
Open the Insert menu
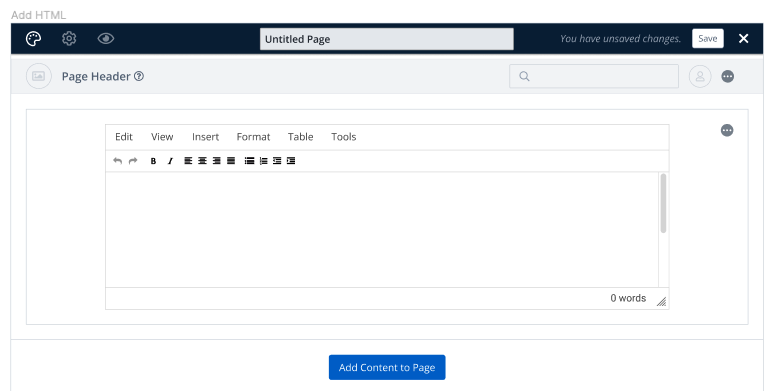pyautogui.click(x=206, y=137)
